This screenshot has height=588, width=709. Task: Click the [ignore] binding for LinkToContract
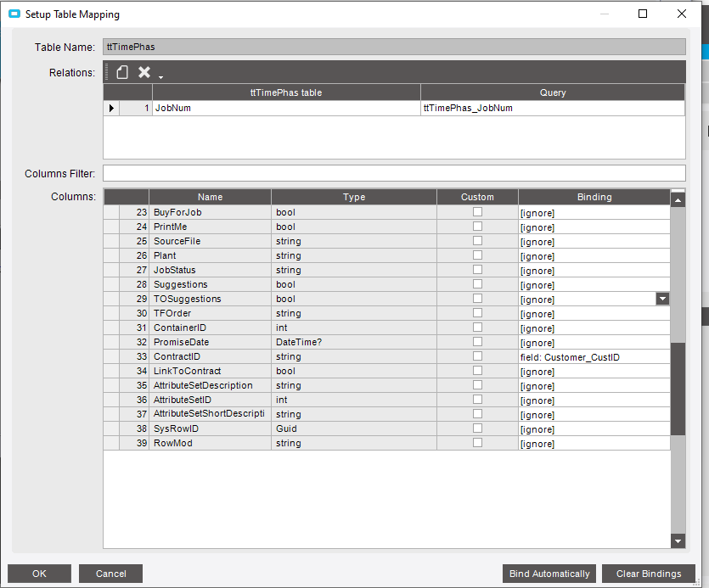[594, 372]
